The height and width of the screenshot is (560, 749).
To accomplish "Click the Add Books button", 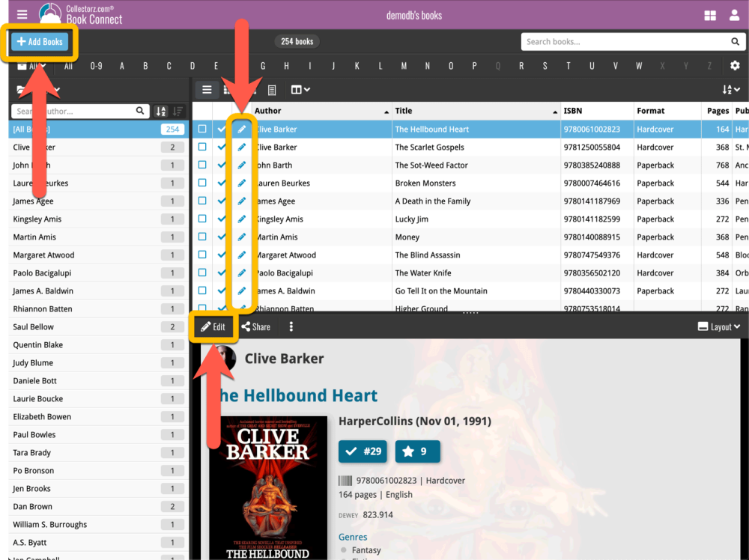I will pyautogui.click(x=40, y=42).
